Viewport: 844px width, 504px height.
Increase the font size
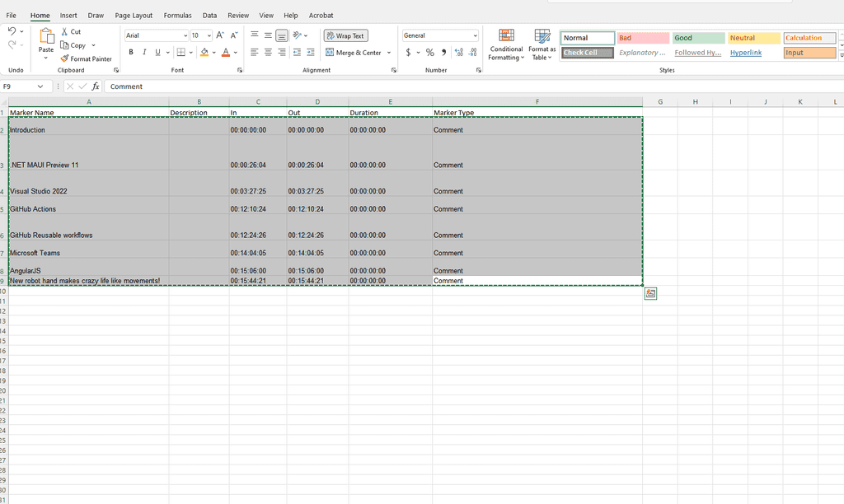[x=219, y=35]
